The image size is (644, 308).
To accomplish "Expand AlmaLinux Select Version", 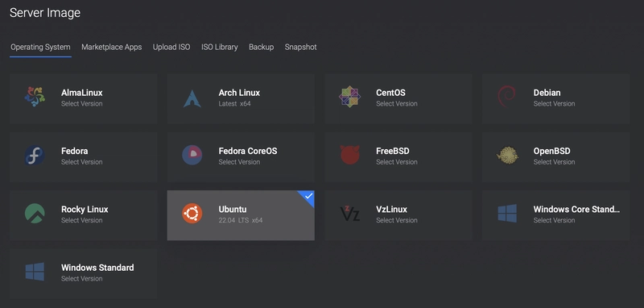I will (82, 104).
